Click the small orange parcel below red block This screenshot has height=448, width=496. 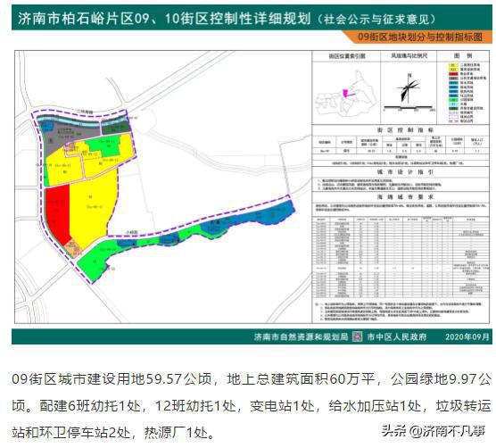[73, 248]
